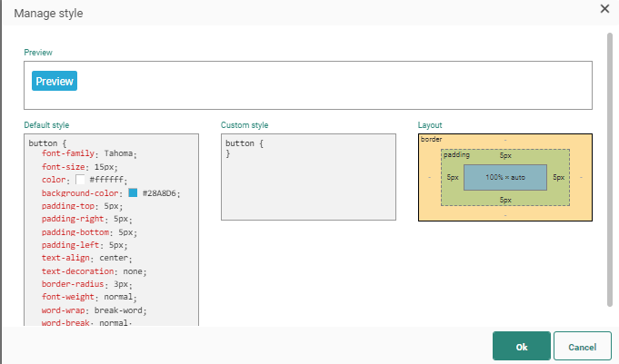The image size is (619, 364).
Task: Click the top border value in Layout
Action: click(x=505, y=139)
